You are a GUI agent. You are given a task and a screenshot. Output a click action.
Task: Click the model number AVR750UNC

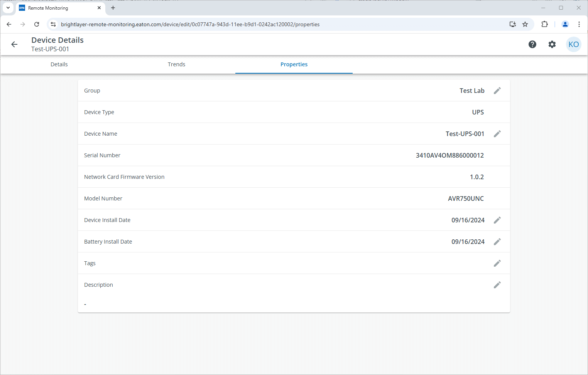point(466,198)
